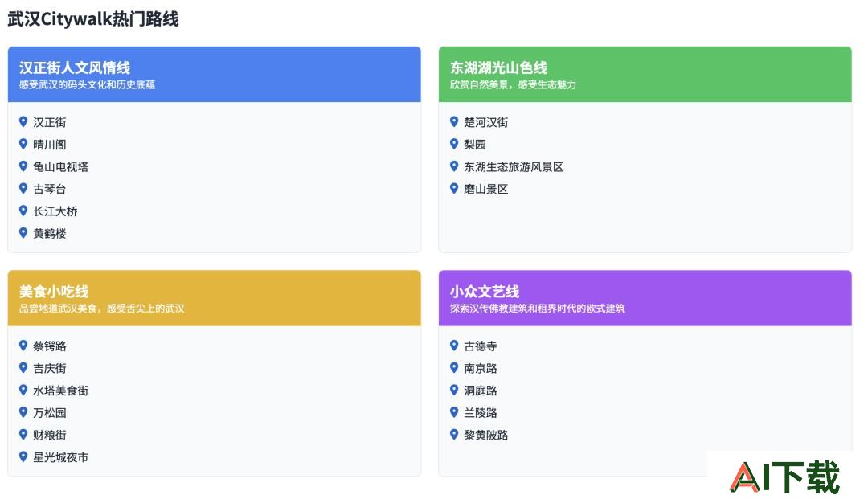Click the pin icon beside 晴川阁
Viewport: 868px width, 499px height.
coord(23,144)
